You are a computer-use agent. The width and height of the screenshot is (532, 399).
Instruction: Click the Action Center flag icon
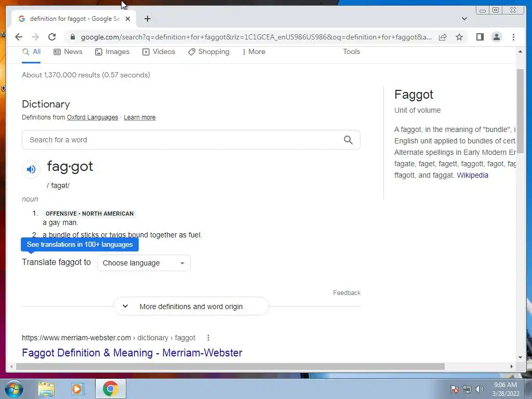455,389
